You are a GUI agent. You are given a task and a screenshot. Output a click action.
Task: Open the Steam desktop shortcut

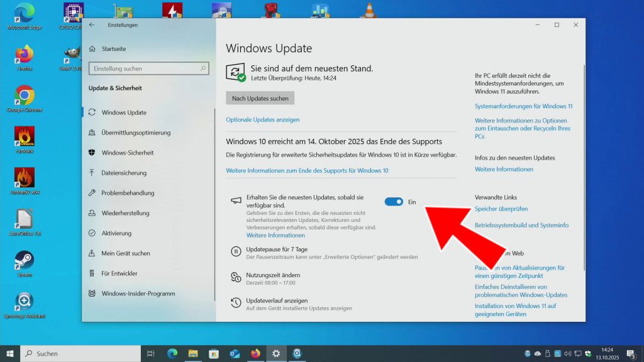(25, 261)
